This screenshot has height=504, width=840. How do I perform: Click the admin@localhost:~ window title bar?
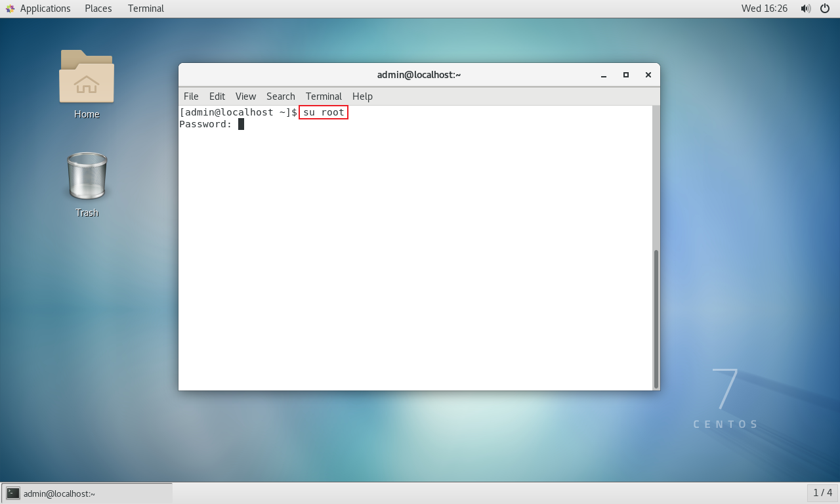tap(419, 75)
